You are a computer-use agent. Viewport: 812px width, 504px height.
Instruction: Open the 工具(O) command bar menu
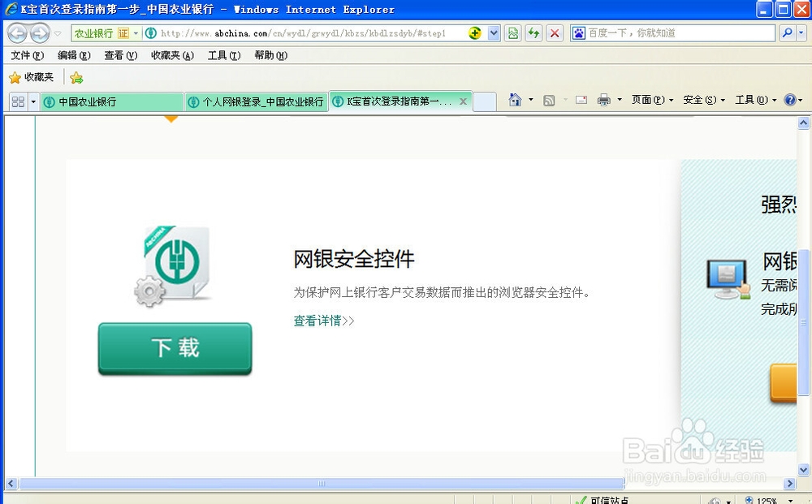pyautogui.click(x=755, y=100)
